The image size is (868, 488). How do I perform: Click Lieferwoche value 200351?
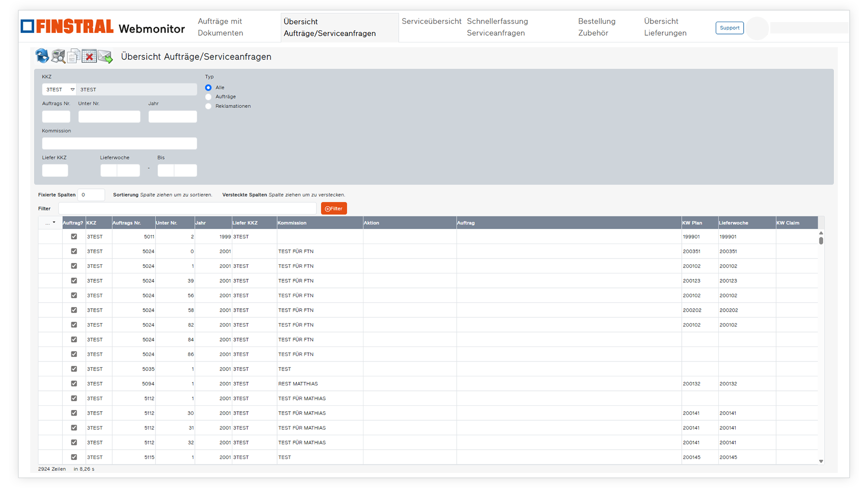pyautogui.click(x=728, y=251)
